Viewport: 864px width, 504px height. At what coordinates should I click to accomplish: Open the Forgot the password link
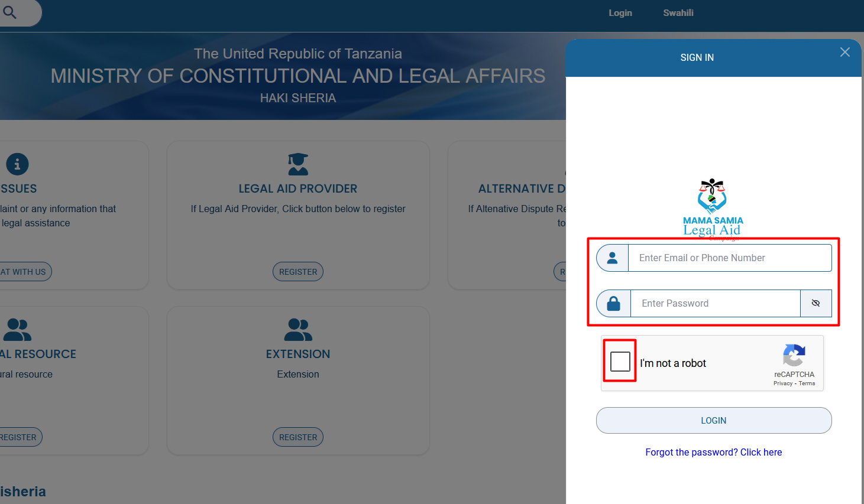[x=713, y=452]
